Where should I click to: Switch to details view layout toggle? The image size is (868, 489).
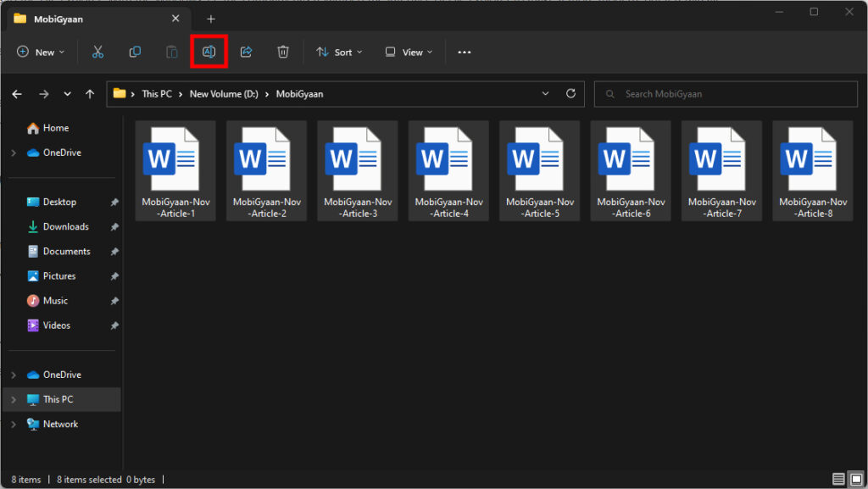coord(838,480)
